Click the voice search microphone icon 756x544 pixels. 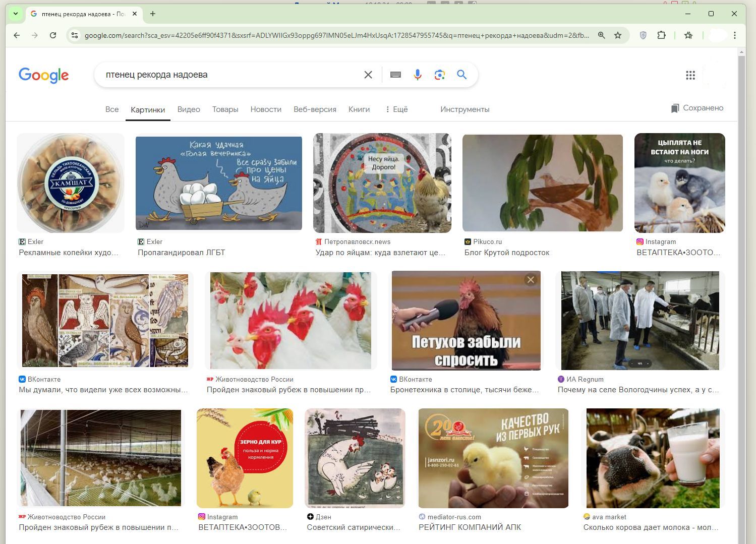coord(418,75)
